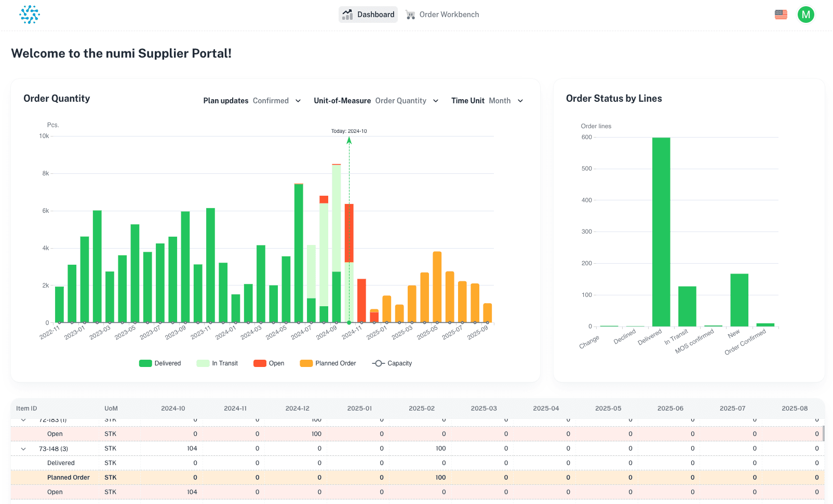
Task: Toggle the In Transit legend series
Action: (218, 363)
